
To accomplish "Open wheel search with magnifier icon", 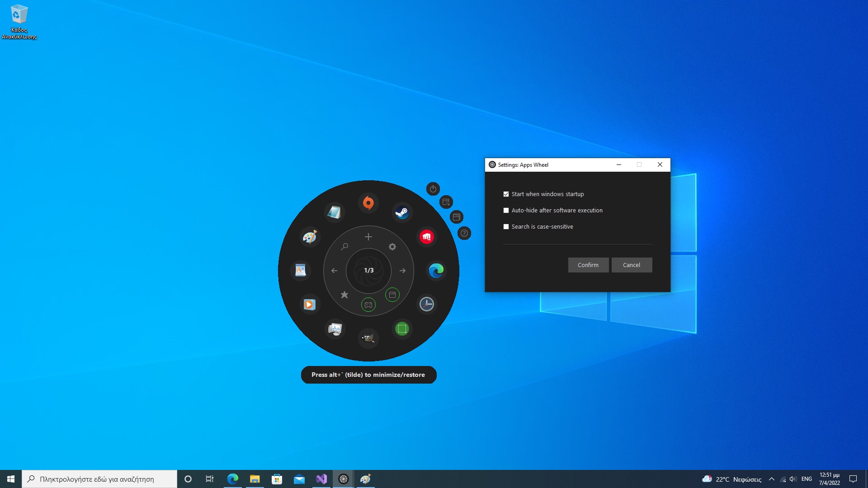I will click(344, 247).
